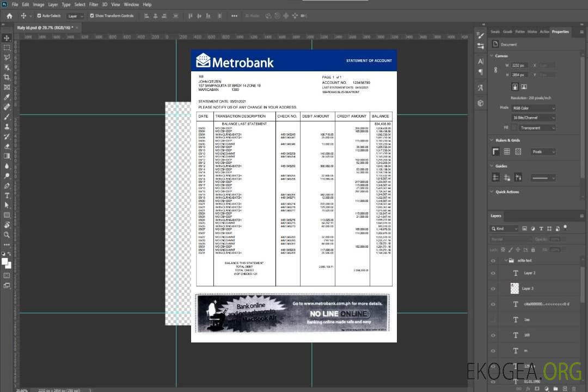The height and width of the screenshot is (392, 588).
Task: Click the foreground color swatch
Action: [4, 262]
